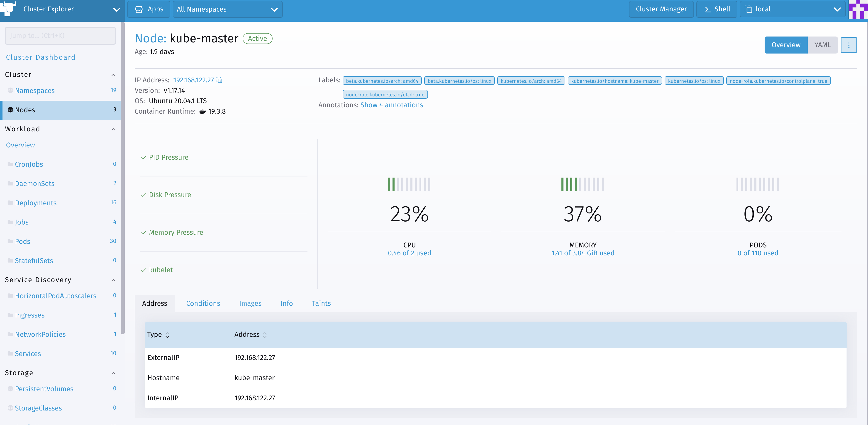Screen dimensions: 868x425
Task: Click the Apps store icon button
Action: (x=149, y=9)
